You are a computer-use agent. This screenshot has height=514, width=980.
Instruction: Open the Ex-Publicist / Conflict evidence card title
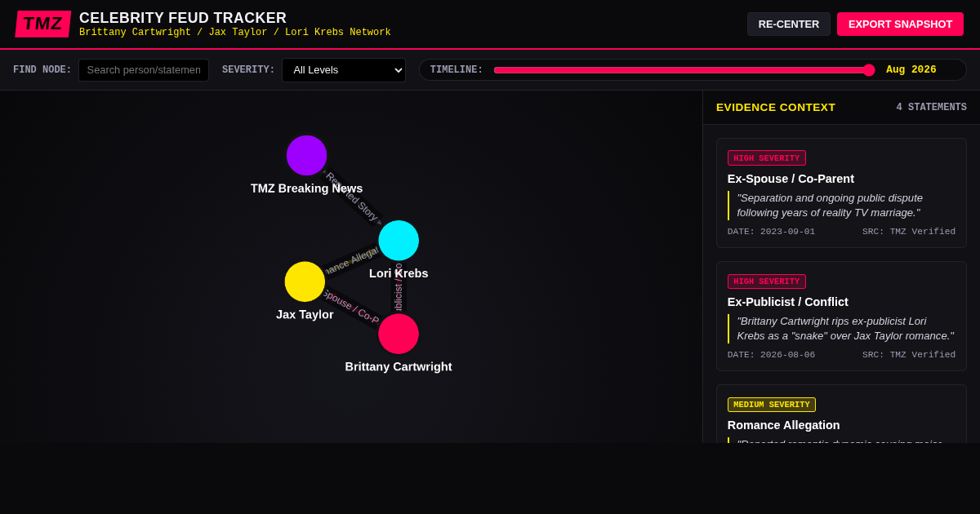tap(788, 302)
